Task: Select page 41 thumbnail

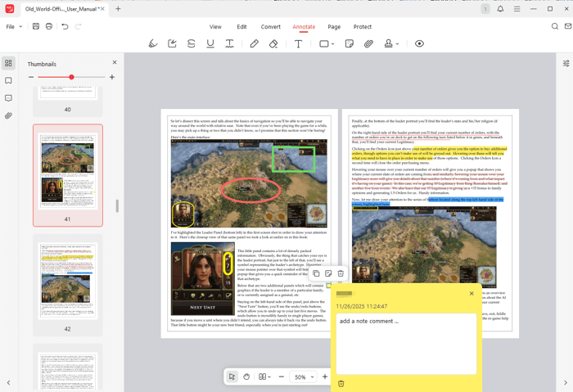Action: click(68, 175)
